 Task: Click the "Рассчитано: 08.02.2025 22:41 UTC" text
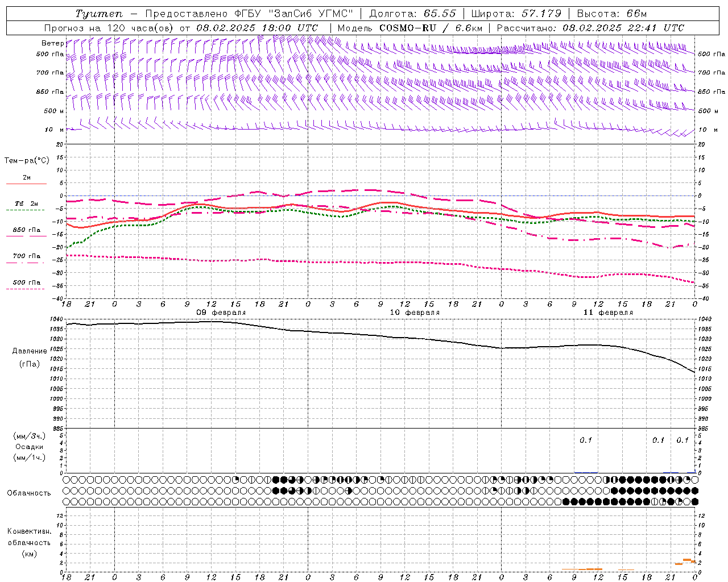pyautogui.click(x=590, y=28)
